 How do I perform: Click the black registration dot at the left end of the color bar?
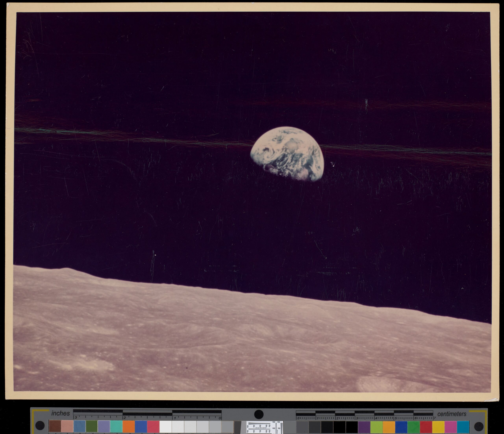[x=40, y=426]
